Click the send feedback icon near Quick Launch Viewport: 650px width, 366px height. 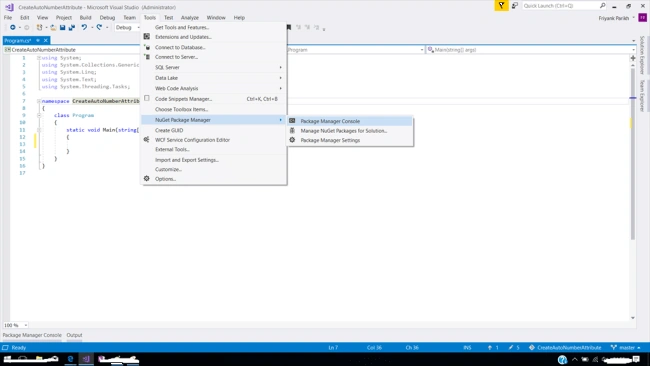pos(514,6)
